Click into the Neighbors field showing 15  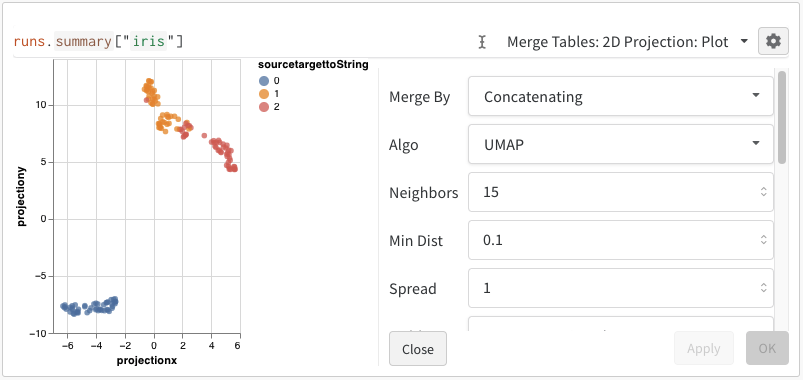coord(620,192)
